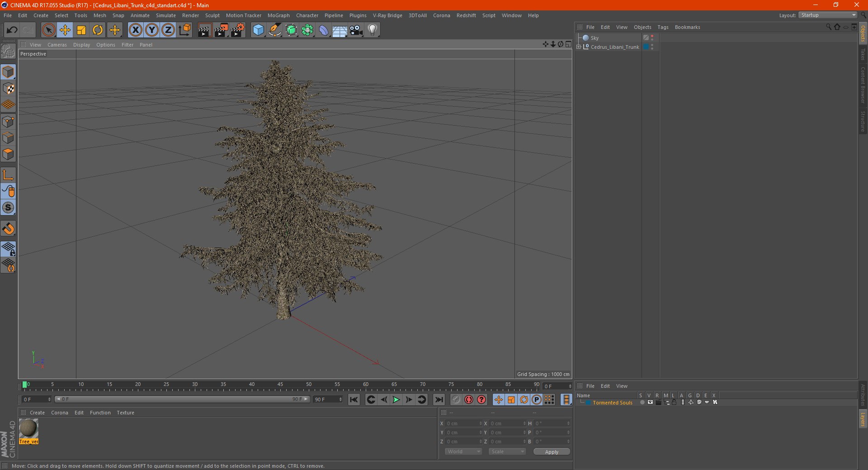Open the Layout Startup dropdown

click(828, 15)
